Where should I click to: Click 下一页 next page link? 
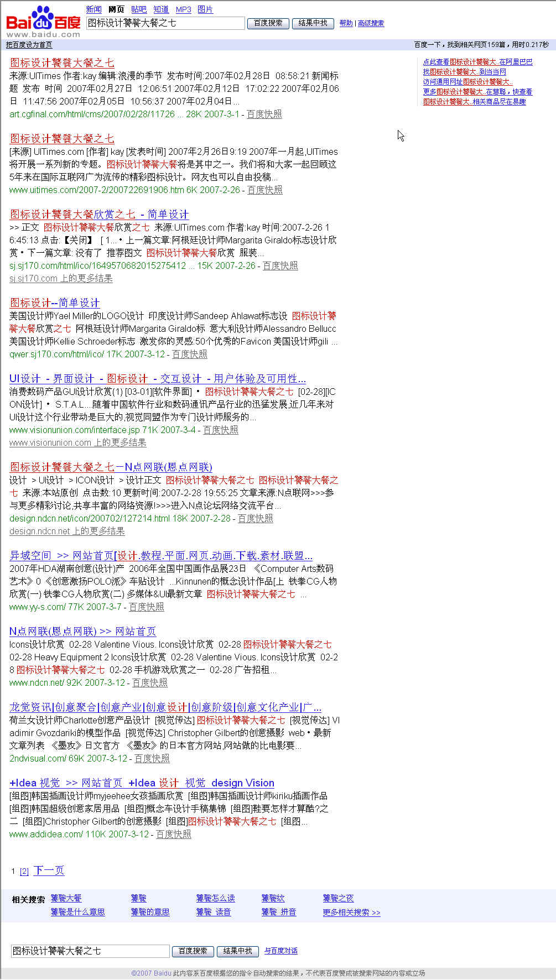pos(49,870)
